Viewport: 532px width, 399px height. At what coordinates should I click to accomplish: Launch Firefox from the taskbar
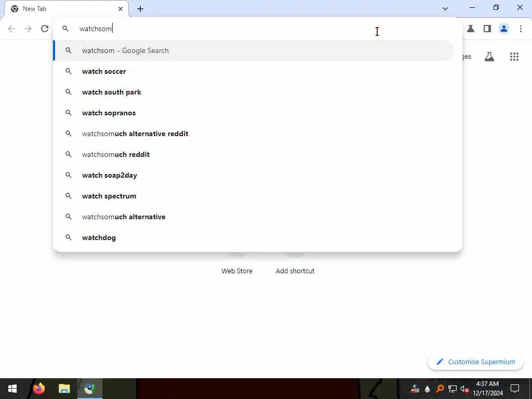39,389
